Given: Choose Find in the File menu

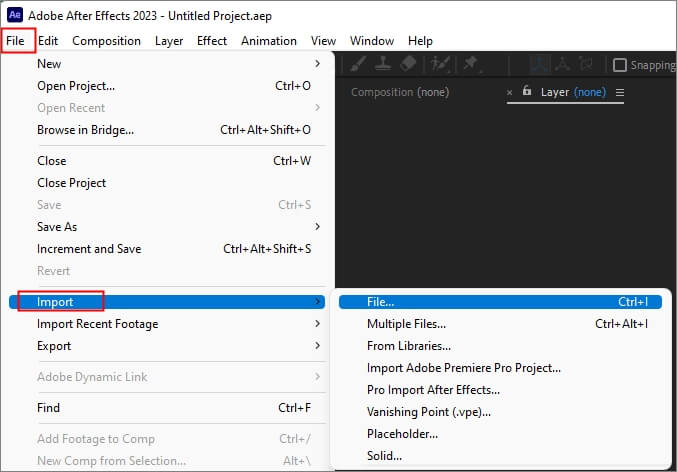Looking at the screenshot, I should (167, 408).
